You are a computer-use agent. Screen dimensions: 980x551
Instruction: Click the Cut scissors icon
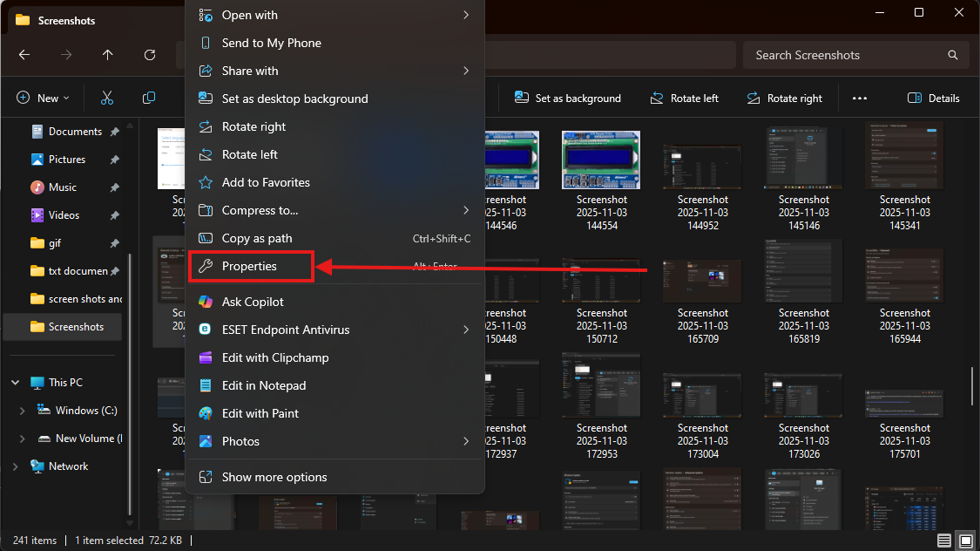pos(107,99)
